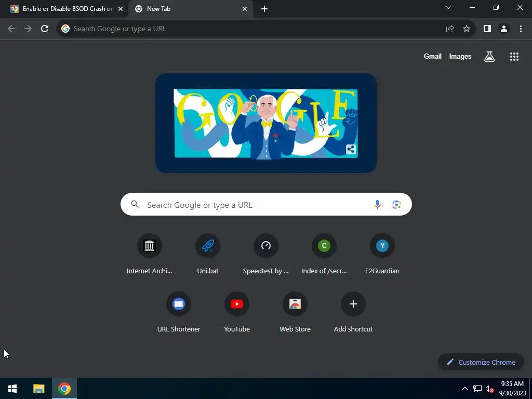Open the Chrome side panel

(487, 29)
